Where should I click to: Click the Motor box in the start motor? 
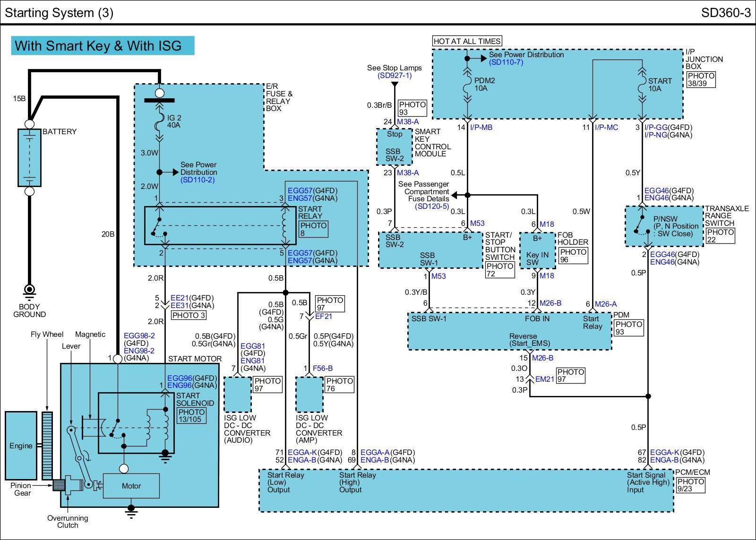[131, 486]
